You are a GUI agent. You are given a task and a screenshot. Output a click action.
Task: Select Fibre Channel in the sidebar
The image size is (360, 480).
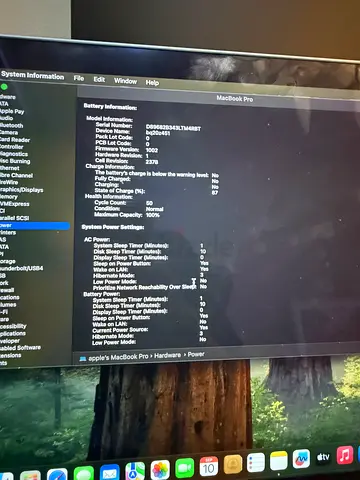coord(16,175)
